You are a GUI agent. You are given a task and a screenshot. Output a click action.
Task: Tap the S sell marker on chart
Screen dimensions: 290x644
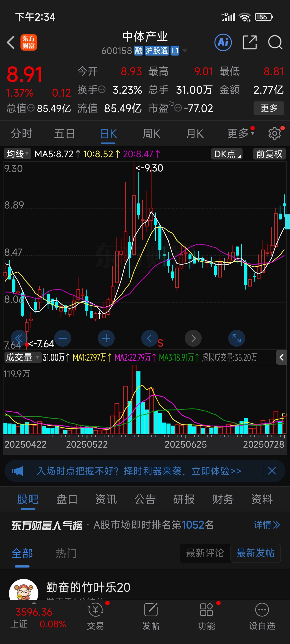pyautogui.click(x=160, y=343)
